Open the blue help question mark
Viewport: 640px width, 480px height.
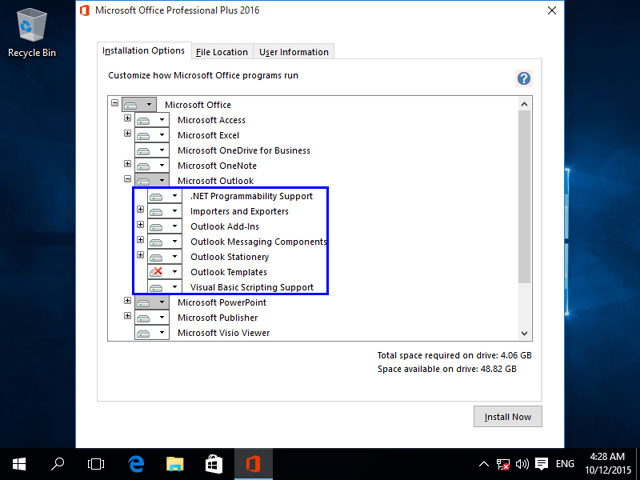click(524, 78)
